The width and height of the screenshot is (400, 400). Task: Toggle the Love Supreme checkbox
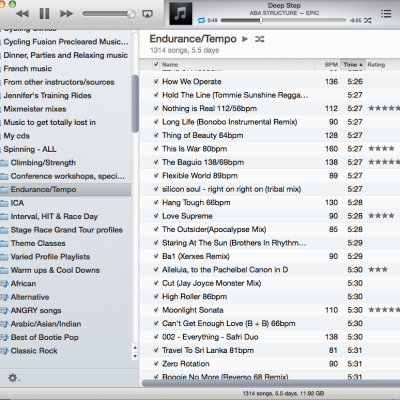(156, 216)
